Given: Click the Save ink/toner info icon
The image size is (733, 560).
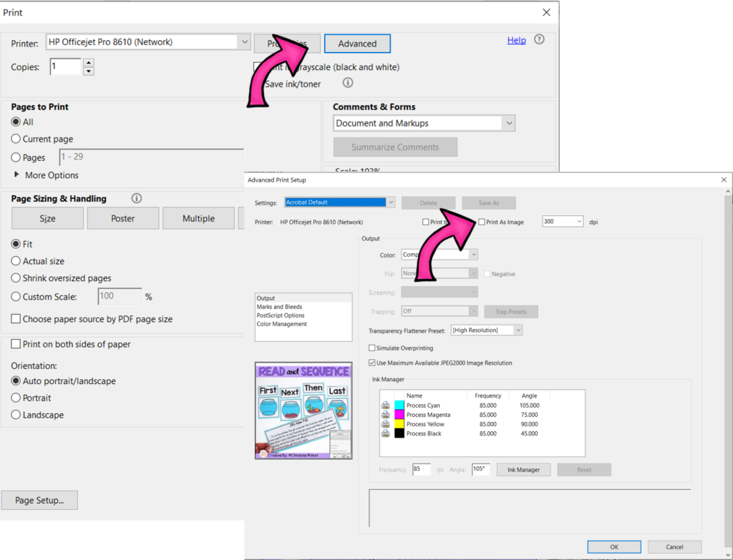Looking at the screenshot, I should [348, 83].
